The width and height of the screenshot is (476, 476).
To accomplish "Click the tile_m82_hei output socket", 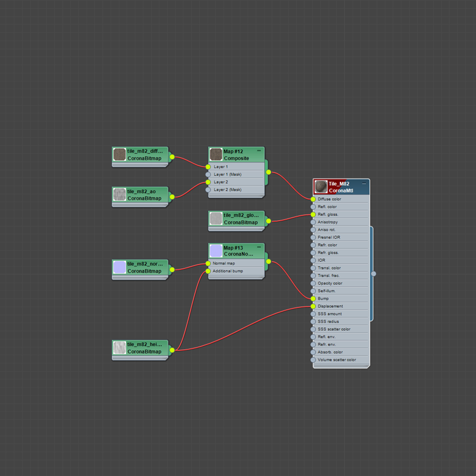I will tap(172, 350).
